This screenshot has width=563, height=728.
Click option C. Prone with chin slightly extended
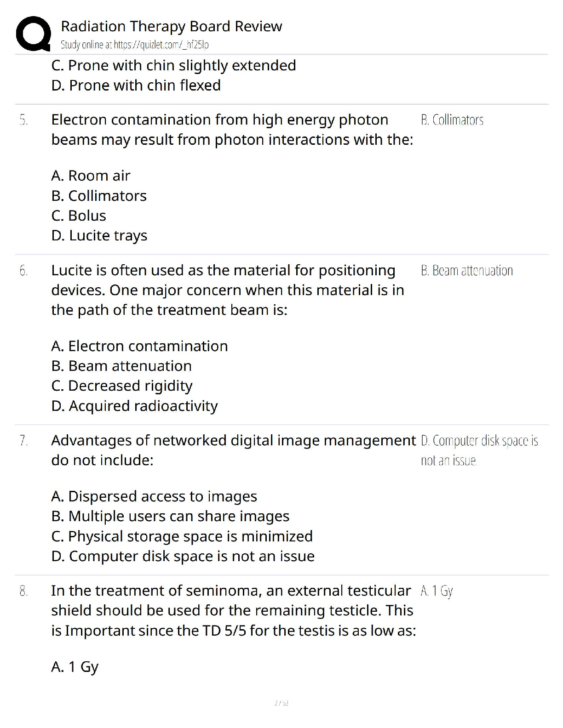point(173,65)
